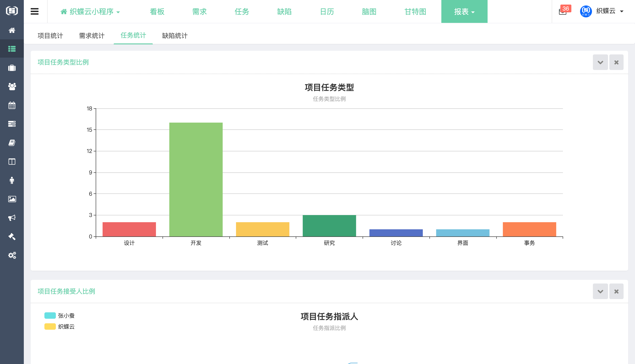Click the announcement megaphone icon in sidebar
Image resolution: width=635 pixels, height=364 pixels.
click(x=12, y=218)
